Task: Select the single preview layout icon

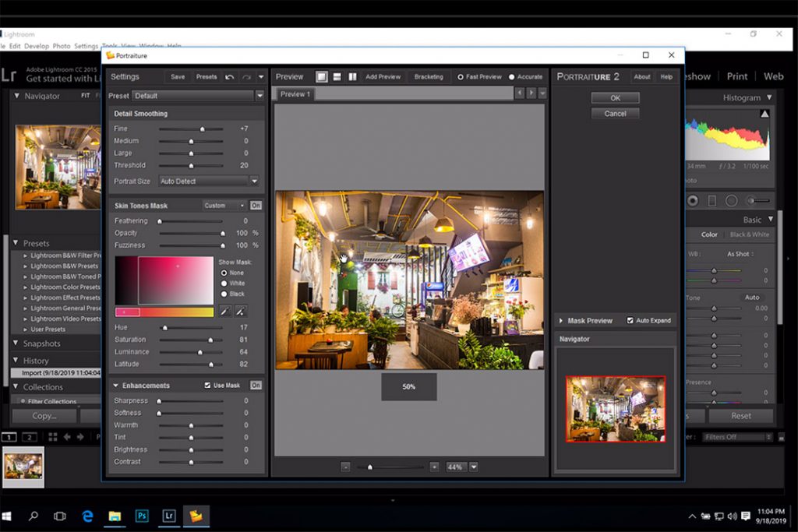Action: click(322, 77)
